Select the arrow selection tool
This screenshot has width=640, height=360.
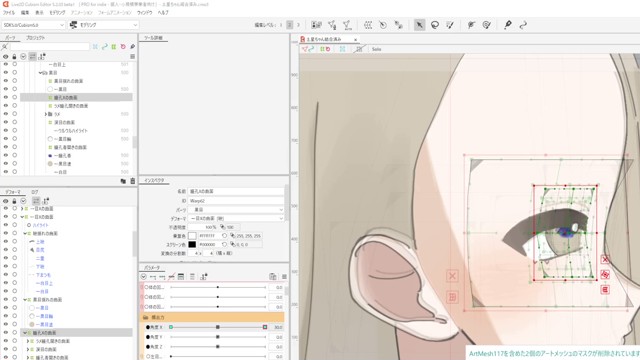click(x=419, y=25)
